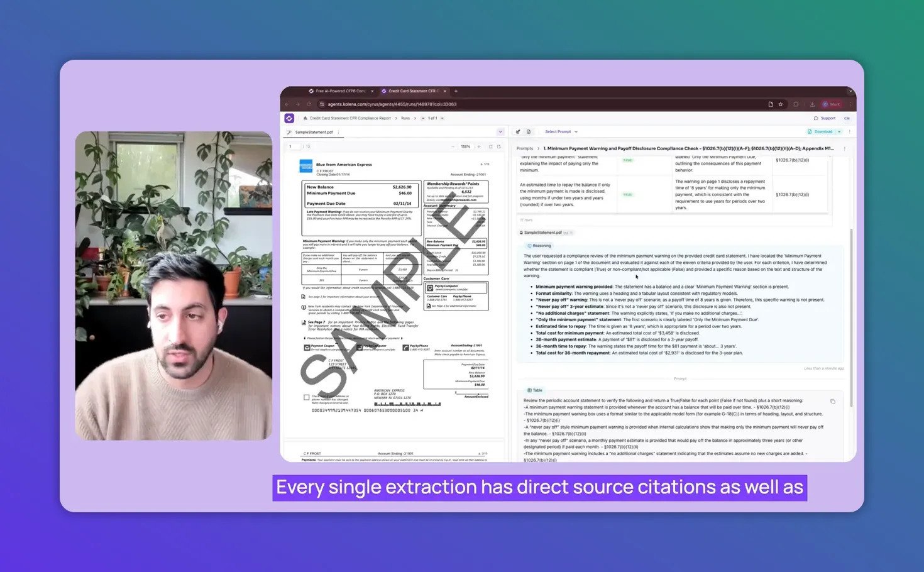
Task: Open the Runs breadcrumb link
Action: [x=405, y=118]
